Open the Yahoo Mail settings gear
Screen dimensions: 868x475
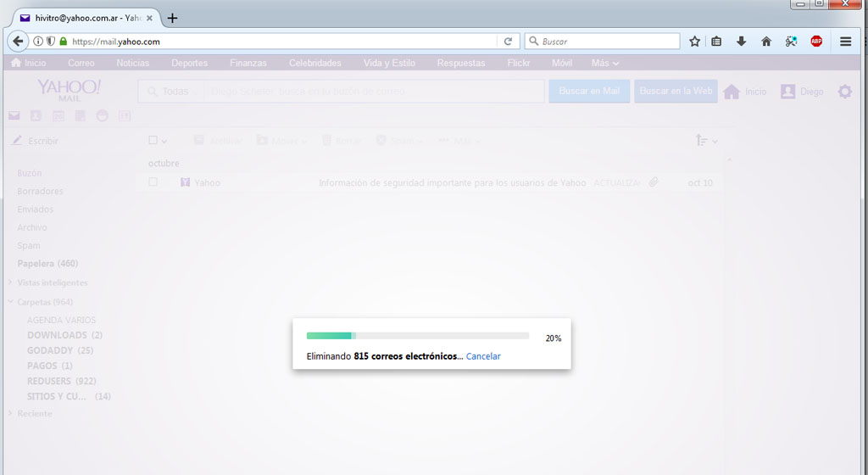(845, 92)
